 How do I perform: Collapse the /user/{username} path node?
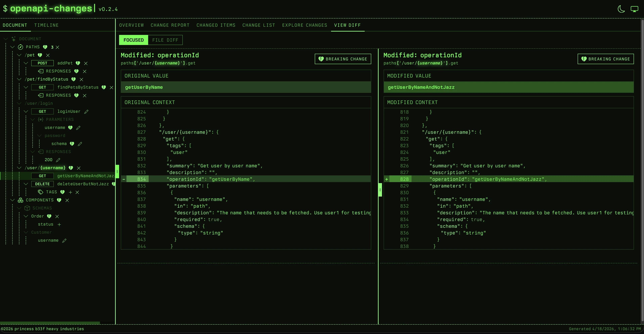pos(19,168)
